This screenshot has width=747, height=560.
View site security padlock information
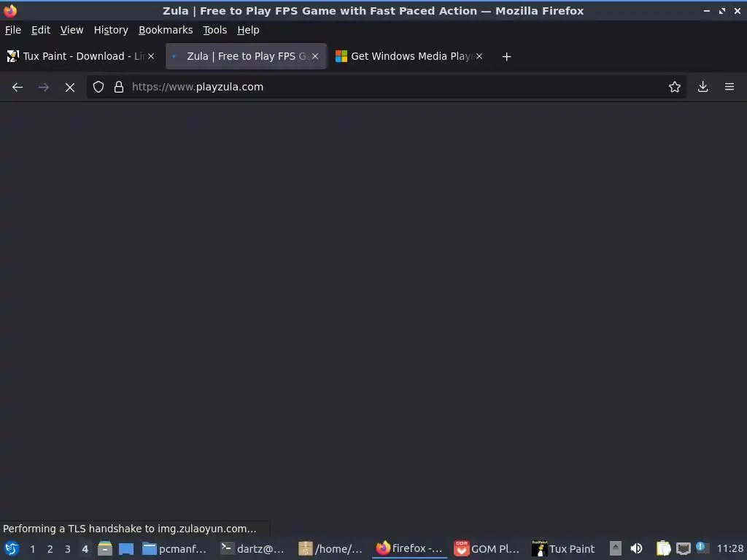click(119, 87)
